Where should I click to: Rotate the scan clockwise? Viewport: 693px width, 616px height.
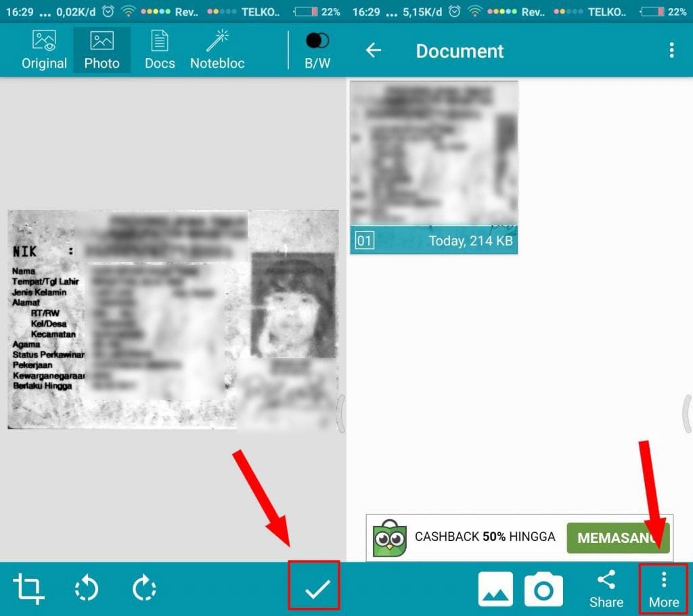click(x=145, y=588)
